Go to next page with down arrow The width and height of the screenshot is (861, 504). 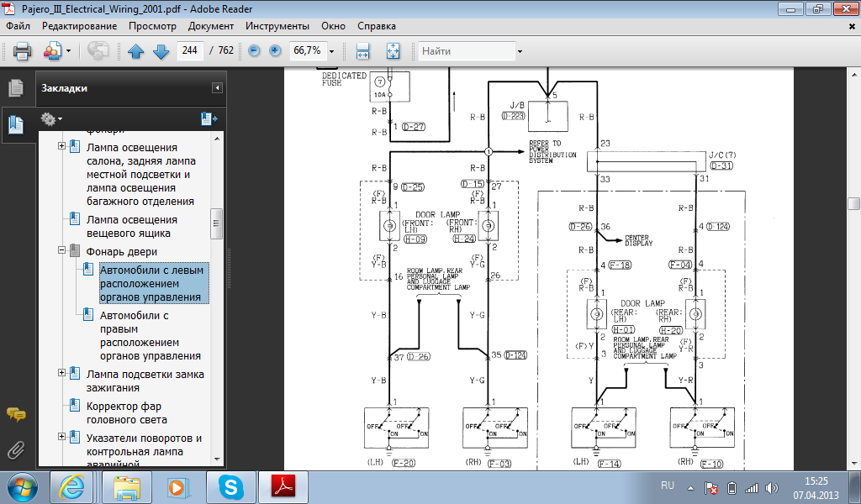point(161,51)
